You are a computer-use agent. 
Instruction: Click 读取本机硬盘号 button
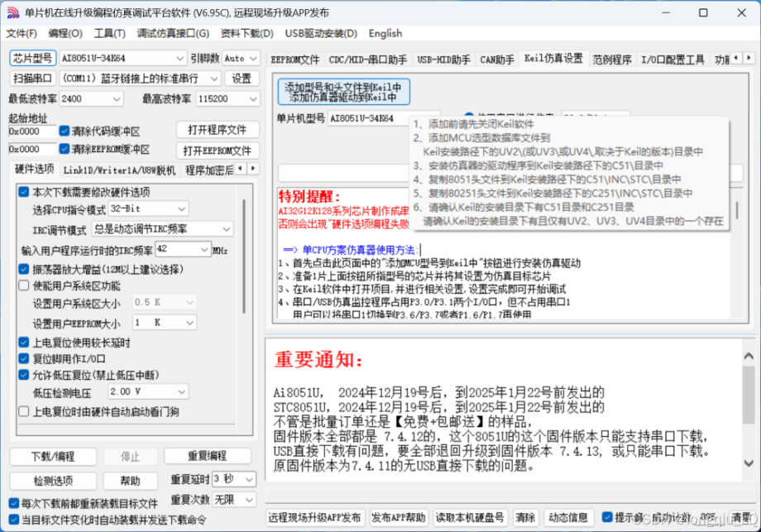[469, 517]
